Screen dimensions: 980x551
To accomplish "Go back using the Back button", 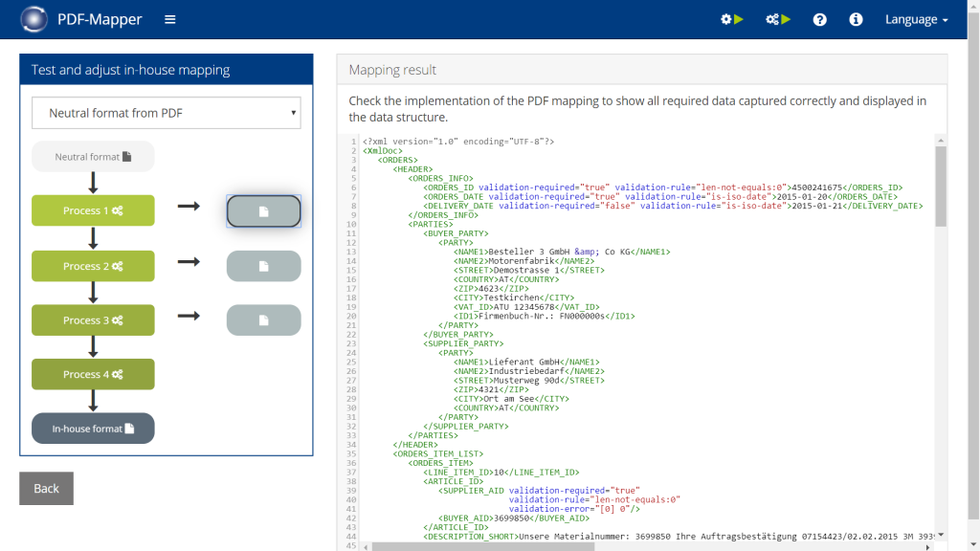I will (x=46, y=489).
